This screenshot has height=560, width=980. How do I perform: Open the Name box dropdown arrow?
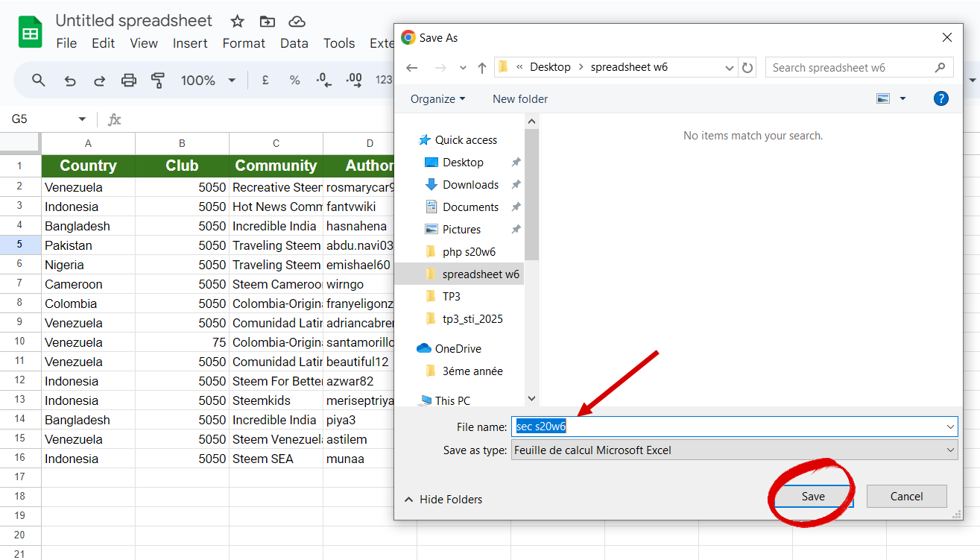pos(82,119)
